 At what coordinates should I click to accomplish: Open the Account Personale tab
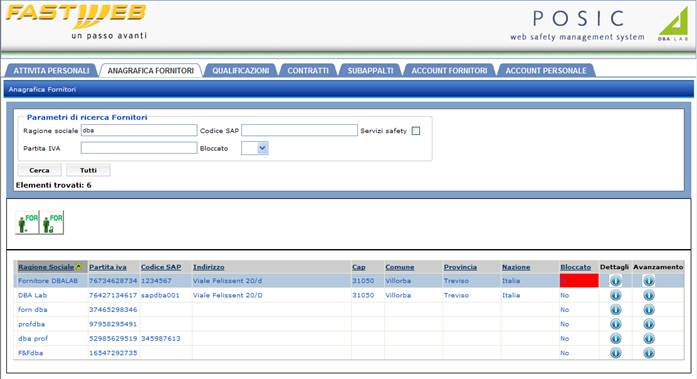(546, 71)
